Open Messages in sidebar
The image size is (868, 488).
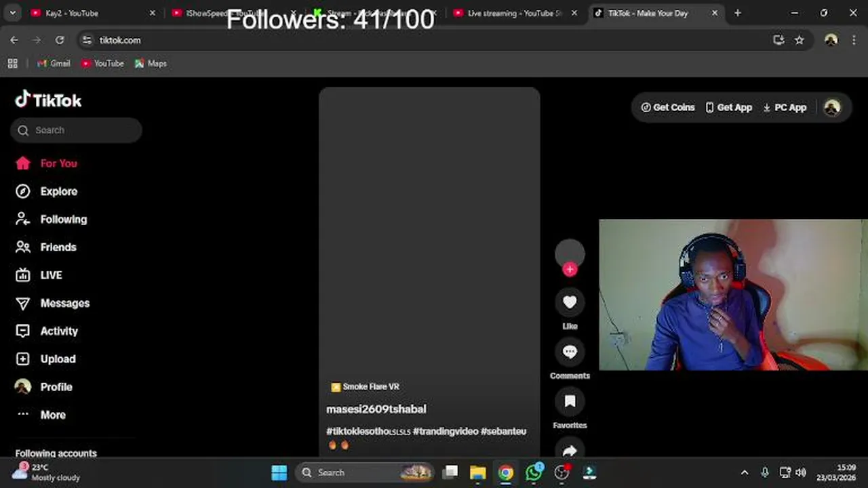point(52,303)
